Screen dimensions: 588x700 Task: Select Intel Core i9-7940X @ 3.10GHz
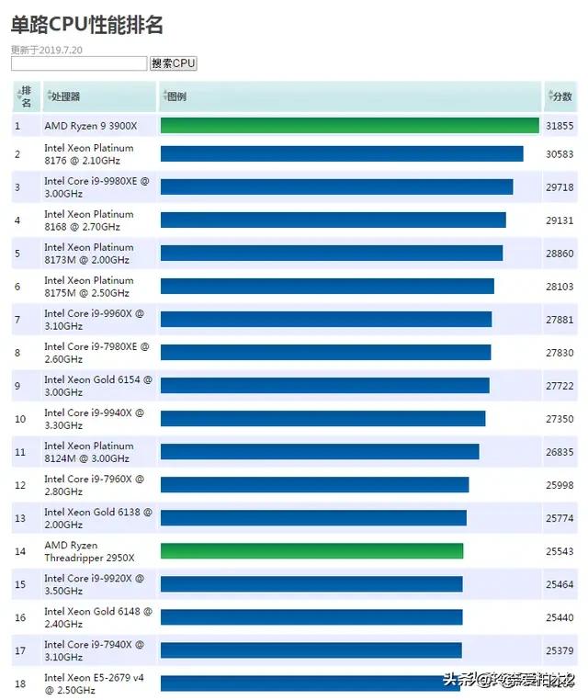(95, 650)
